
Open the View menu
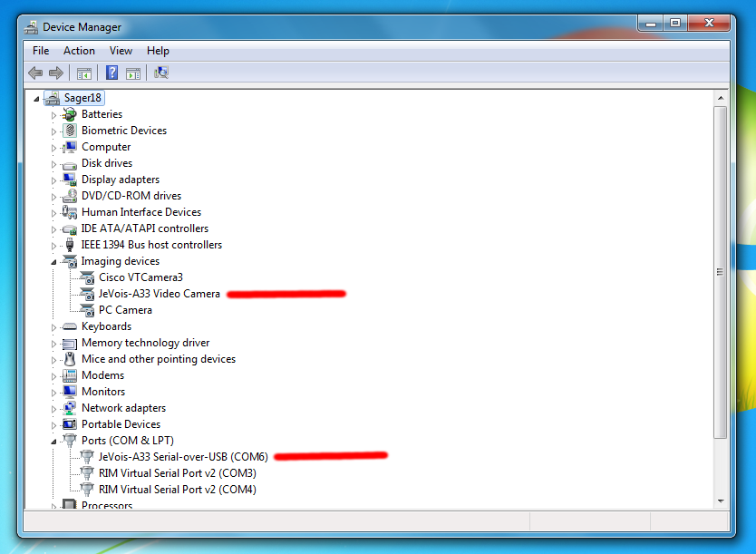(121, 51)
